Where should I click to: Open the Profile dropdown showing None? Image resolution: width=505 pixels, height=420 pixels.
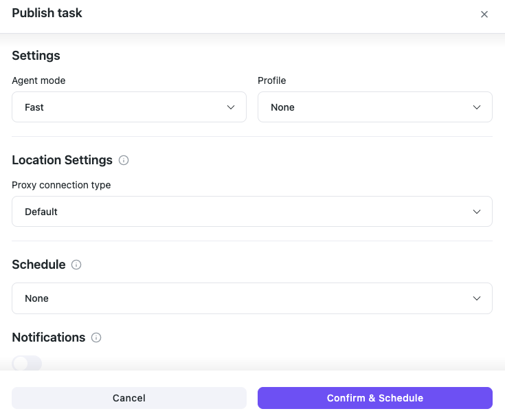375,107
